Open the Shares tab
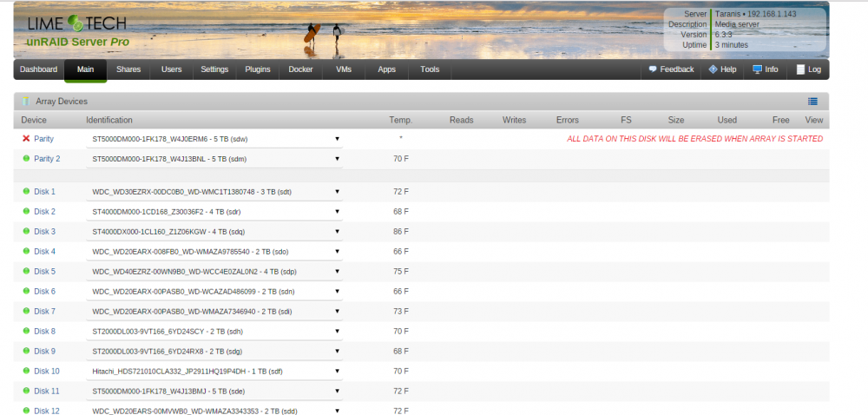The width and height of the screenshot is (868, 415). coord(128,69)
